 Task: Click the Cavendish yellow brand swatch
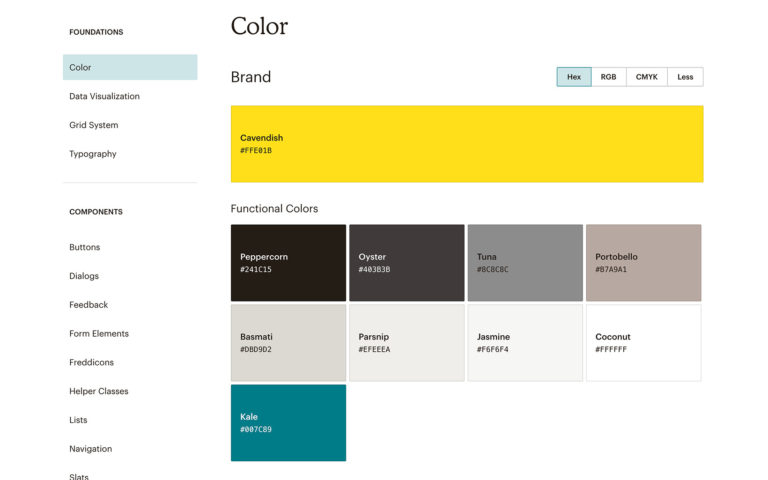pos(466,144)
